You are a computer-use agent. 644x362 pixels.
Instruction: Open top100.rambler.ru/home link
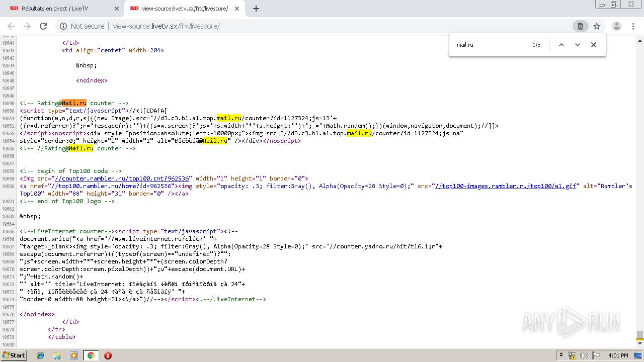[112, 186]
